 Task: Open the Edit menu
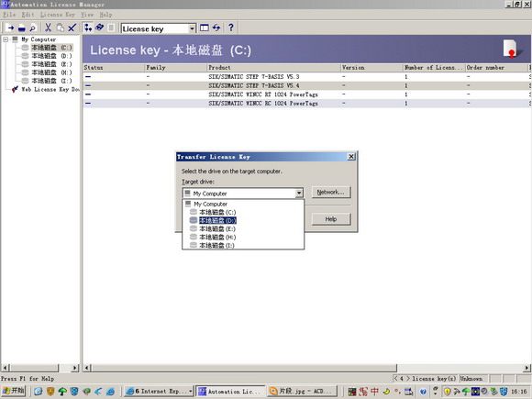click(28, 15)
